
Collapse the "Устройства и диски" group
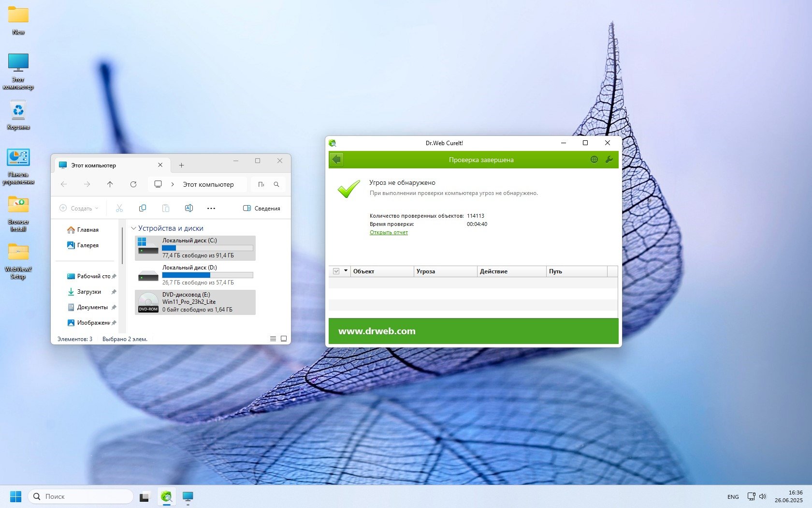(134, 228)
